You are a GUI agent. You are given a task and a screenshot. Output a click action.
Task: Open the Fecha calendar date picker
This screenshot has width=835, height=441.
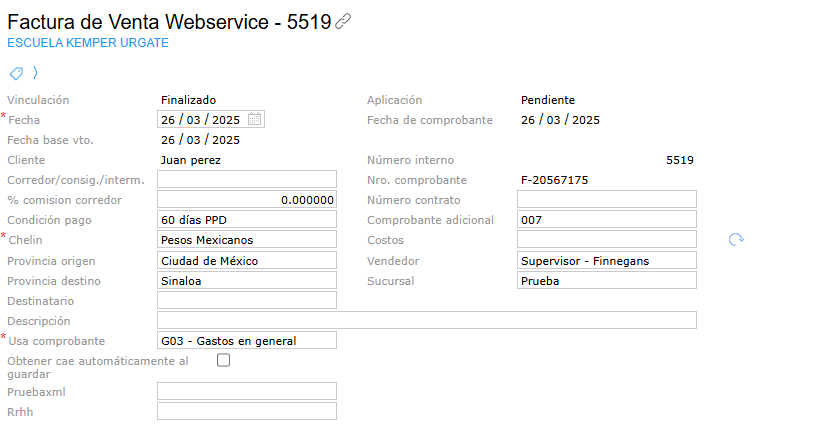[255, 119]
